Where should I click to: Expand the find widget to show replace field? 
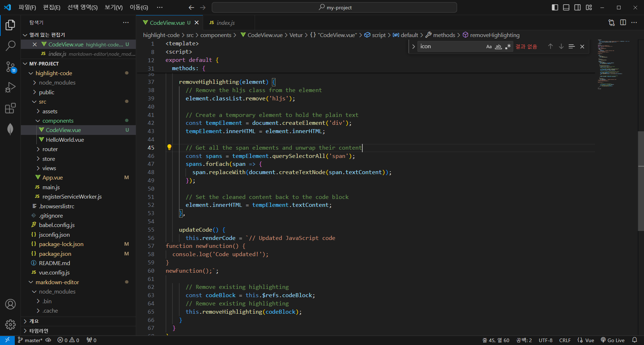click(413, 46)
